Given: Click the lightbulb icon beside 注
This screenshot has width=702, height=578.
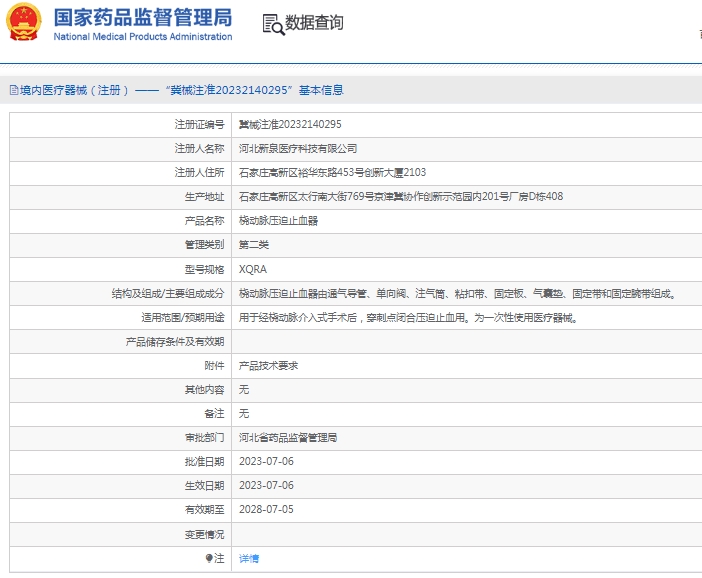Looking at the screenshot, I should pos(209,558).
